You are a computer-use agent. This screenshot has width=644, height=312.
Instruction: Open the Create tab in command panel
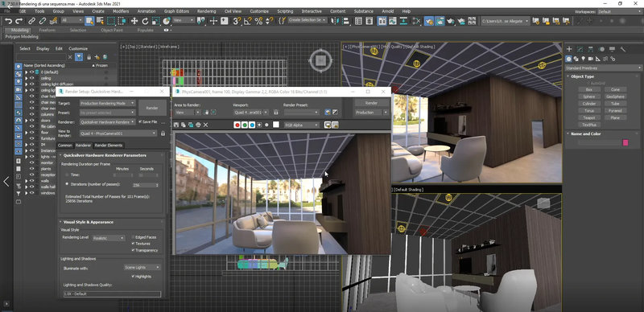(x=570, y=49)
